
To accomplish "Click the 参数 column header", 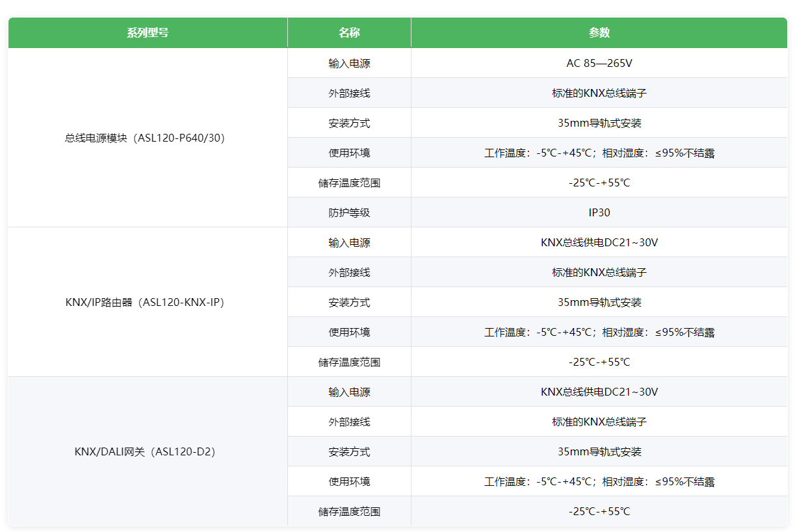I will click(599, 32).
